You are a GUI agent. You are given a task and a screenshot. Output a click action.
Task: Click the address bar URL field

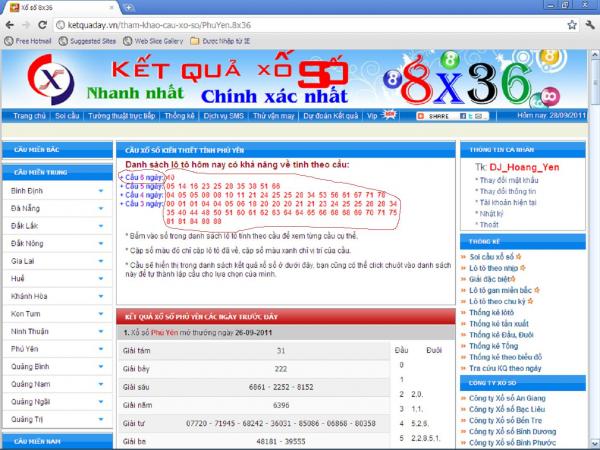coord(310,25)
